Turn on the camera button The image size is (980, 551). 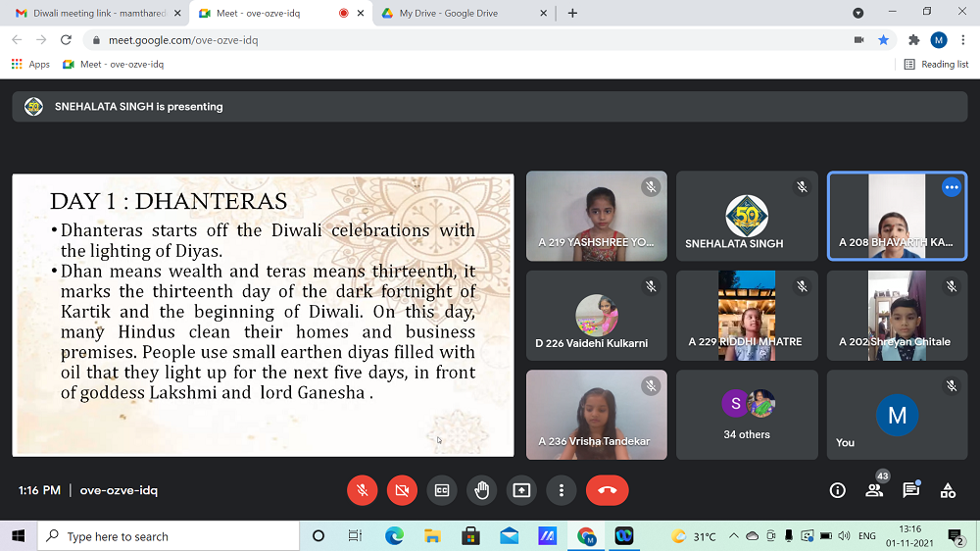click(x=402, y=490)
